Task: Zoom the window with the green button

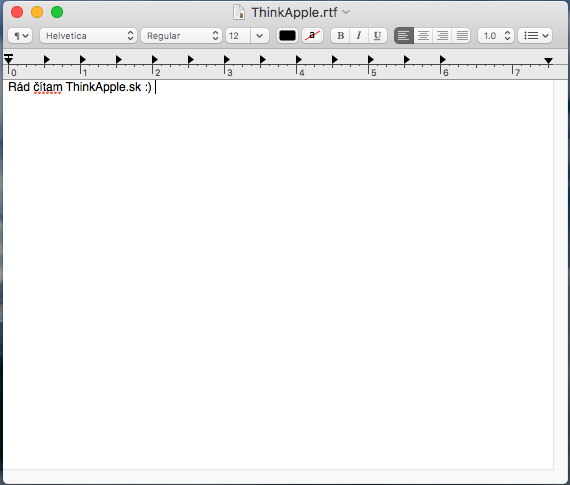Action: pyautogui.click(x=57, y=12)
